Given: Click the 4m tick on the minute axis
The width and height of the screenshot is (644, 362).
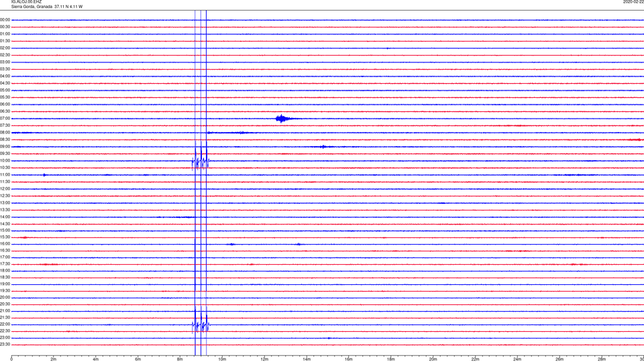Looking at the screenshot, I should (96, 359).
